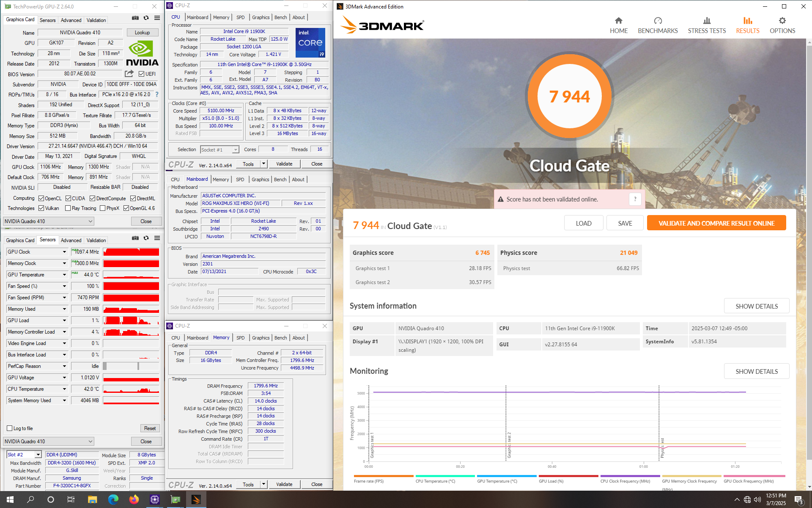Toggle PhysX checkbox
Image resolution: width=812 pixels, height=508 pixels.
[102, 208]
